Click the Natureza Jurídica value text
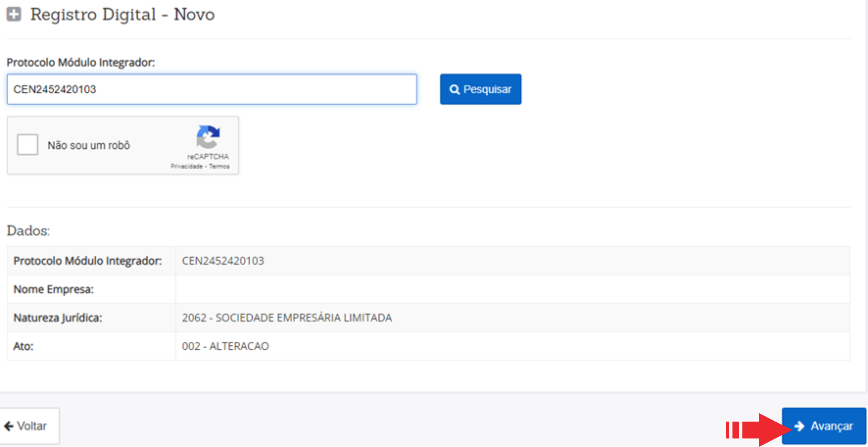The height and width of the screenshot is (447, 868). click(287, 318)
